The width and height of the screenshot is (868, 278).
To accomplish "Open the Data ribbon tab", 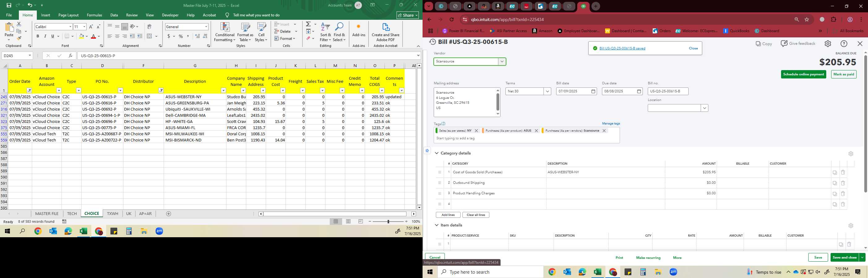I will pos(114,15).
